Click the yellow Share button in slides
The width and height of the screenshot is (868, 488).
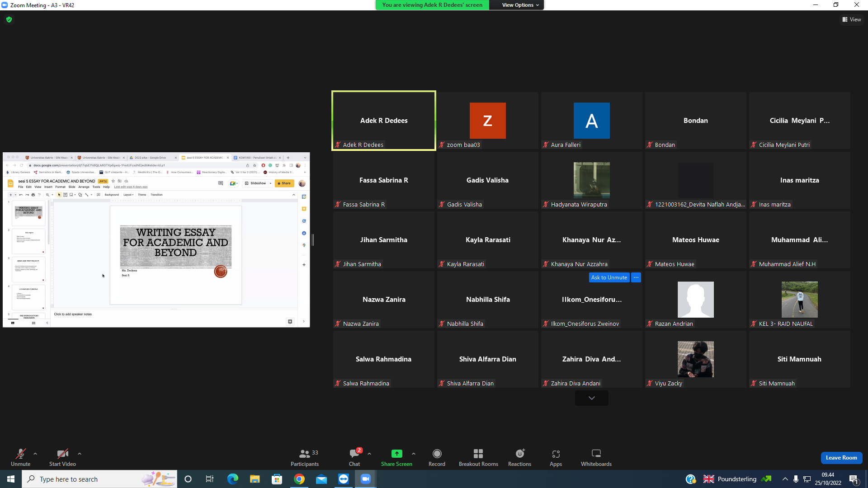284,183
